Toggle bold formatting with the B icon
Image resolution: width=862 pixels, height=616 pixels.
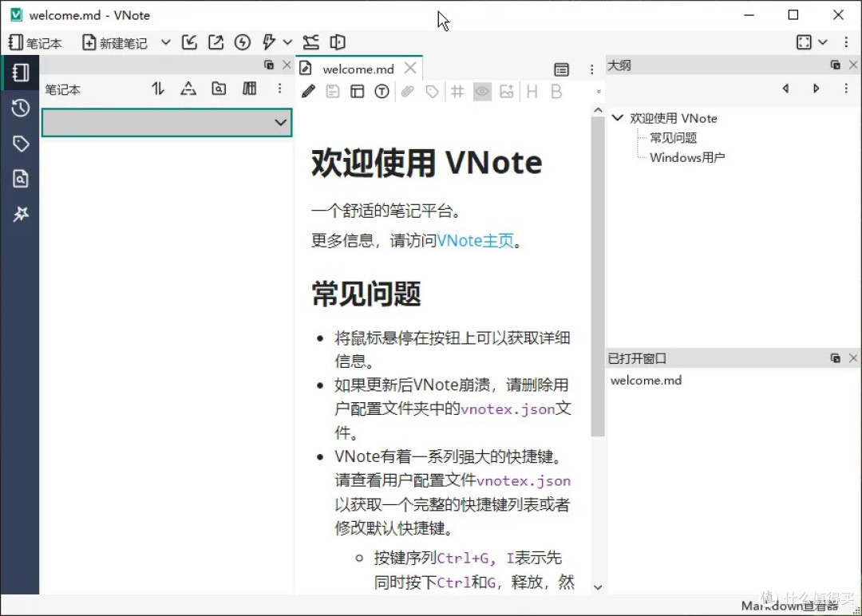coord(556,91)
